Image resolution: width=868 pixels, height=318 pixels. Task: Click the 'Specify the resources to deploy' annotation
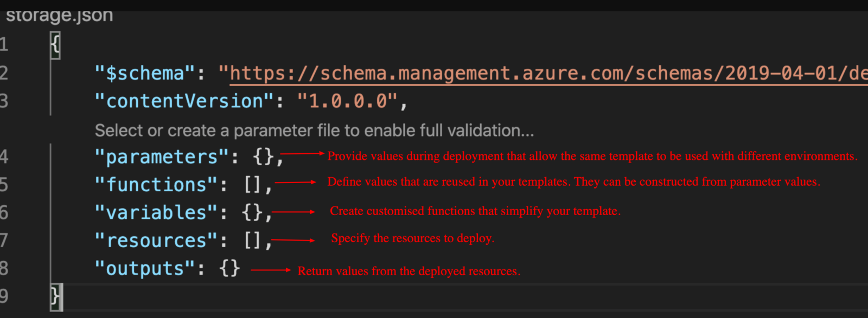412,238
